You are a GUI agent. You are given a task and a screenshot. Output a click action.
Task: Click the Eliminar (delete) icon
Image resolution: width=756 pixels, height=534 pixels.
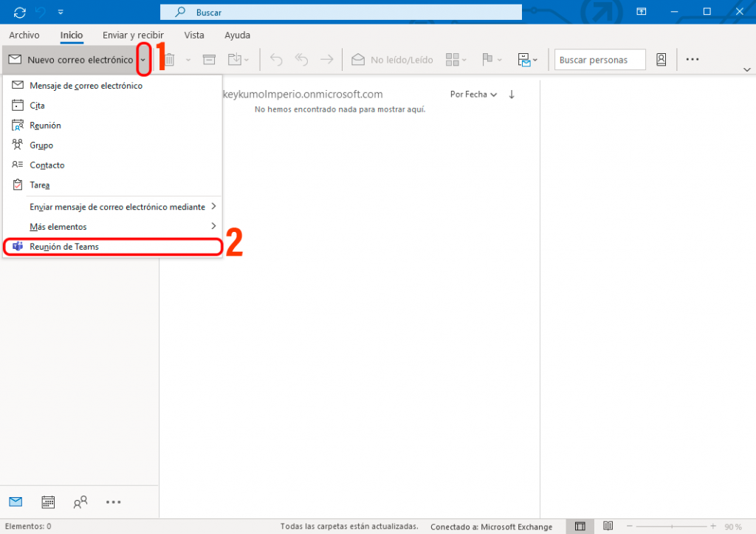[171, 59]
